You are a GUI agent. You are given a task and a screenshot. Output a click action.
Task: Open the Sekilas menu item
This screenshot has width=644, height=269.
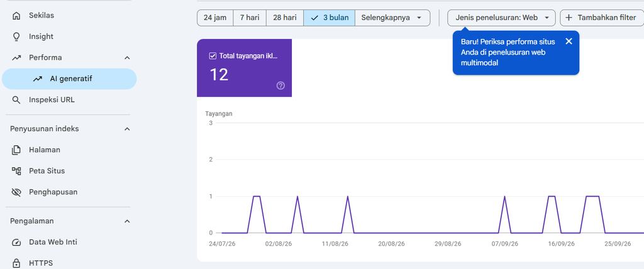pyautogui.click(x=69, y=16)
